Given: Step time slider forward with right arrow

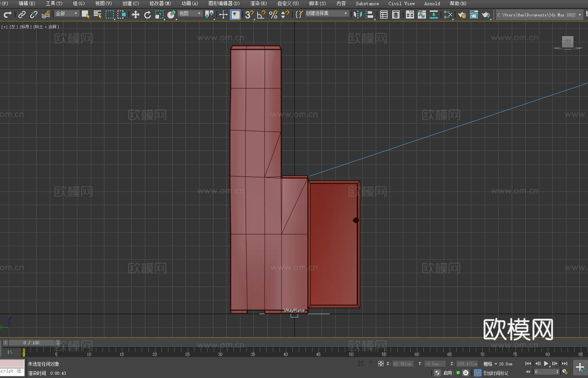Looking at the screenshot, I should pyautogui.click(x=58, y=343).
